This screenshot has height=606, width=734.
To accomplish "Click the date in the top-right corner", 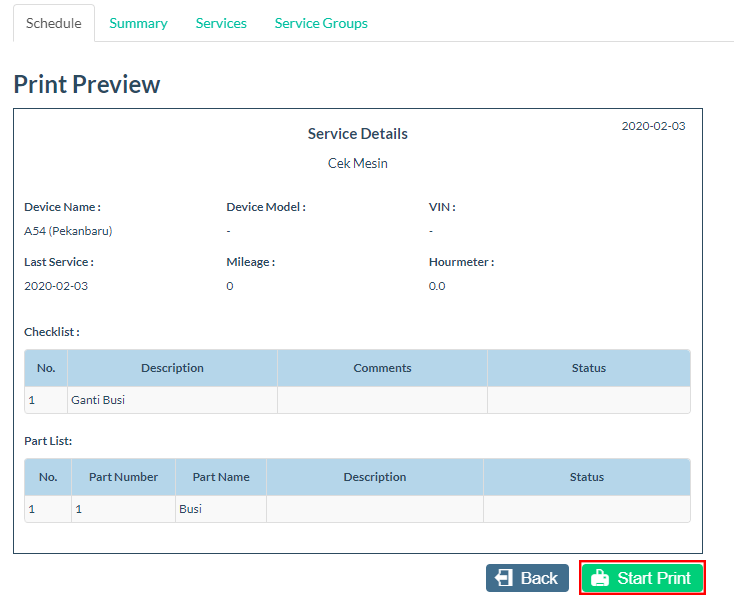I will point(653,126).
